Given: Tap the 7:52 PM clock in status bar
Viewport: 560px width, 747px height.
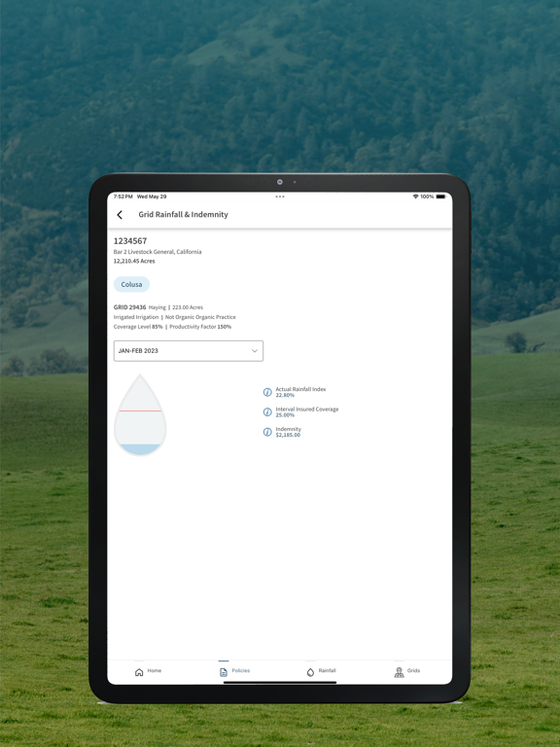Looking at the screenshot, I should (122, 196).
